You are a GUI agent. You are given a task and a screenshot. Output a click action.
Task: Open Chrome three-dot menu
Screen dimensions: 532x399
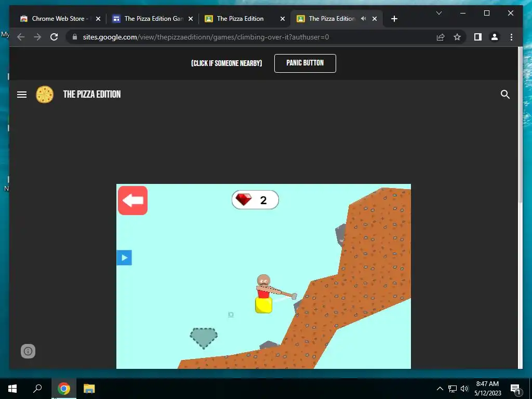(511, 37)
